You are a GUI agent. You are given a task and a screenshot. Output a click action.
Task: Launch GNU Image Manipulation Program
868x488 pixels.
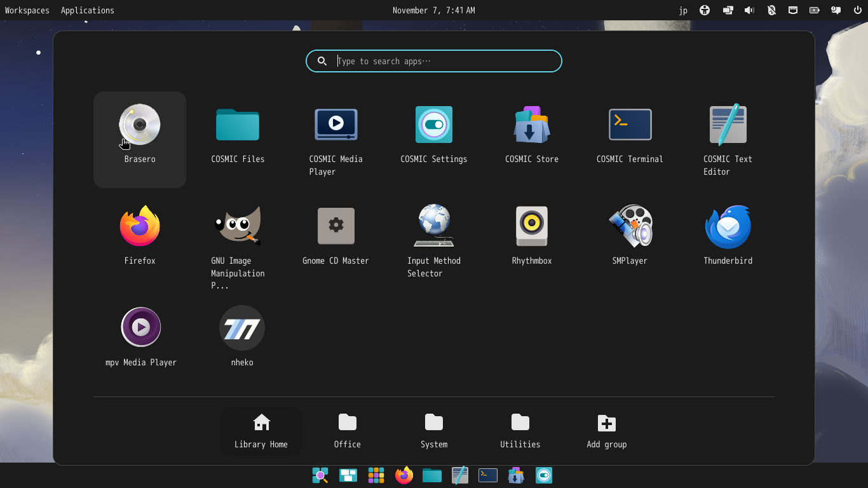[237, 226]
